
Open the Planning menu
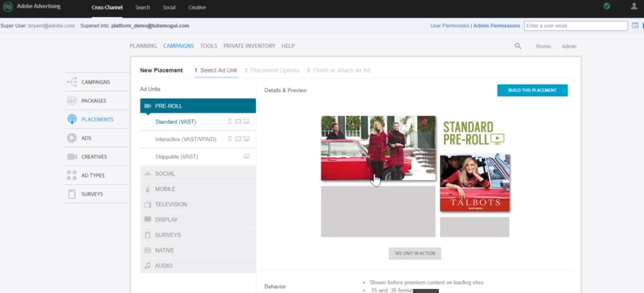pos(143,46)
